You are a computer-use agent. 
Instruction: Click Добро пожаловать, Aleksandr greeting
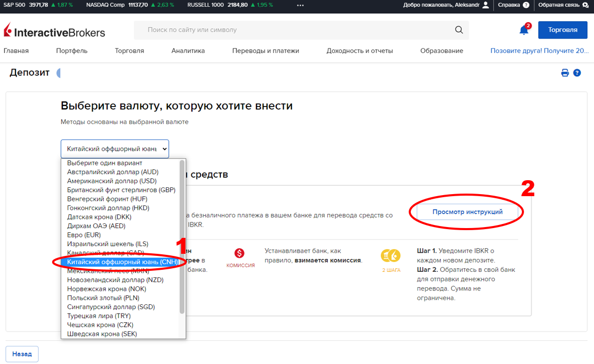pos(441,5)
